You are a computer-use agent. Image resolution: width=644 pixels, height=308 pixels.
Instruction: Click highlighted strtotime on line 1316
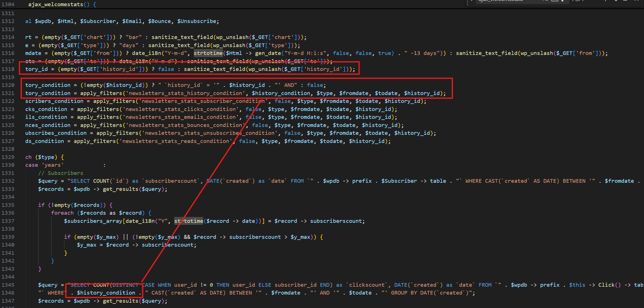pyautogui.click(x=208, y=53)
